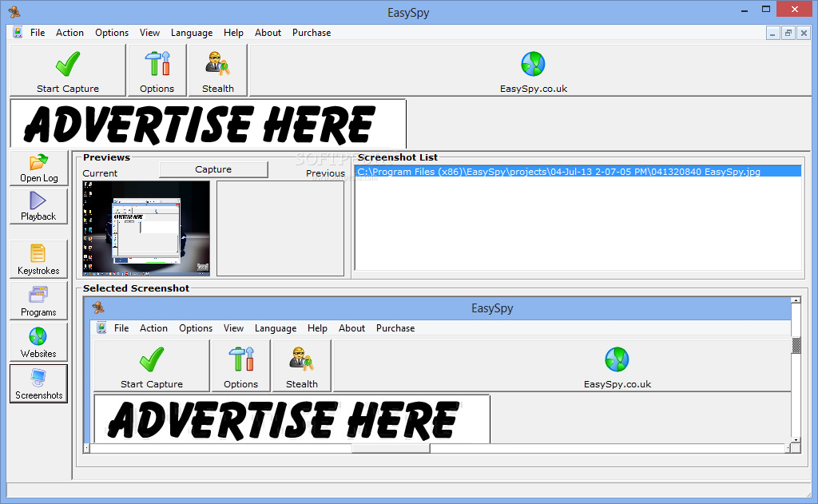Click the vertical scrollbar thumb of Selected Screenshot
The width and height of the screenshot is (818, 504).
[x=796, y=345]
